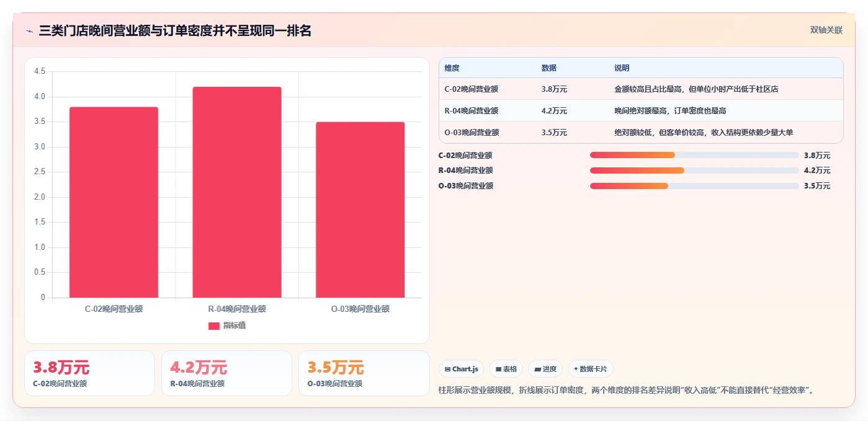Click x-axis label O-03晚间营业额
This screenshot has height=421, width=868.
[x=360, y=309]
